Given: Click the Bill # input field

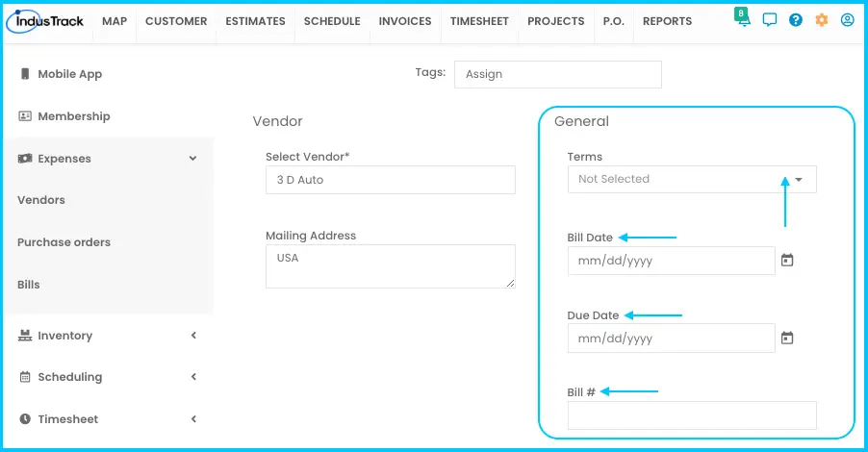Looking at the screenshot, I should pos(691,415).
